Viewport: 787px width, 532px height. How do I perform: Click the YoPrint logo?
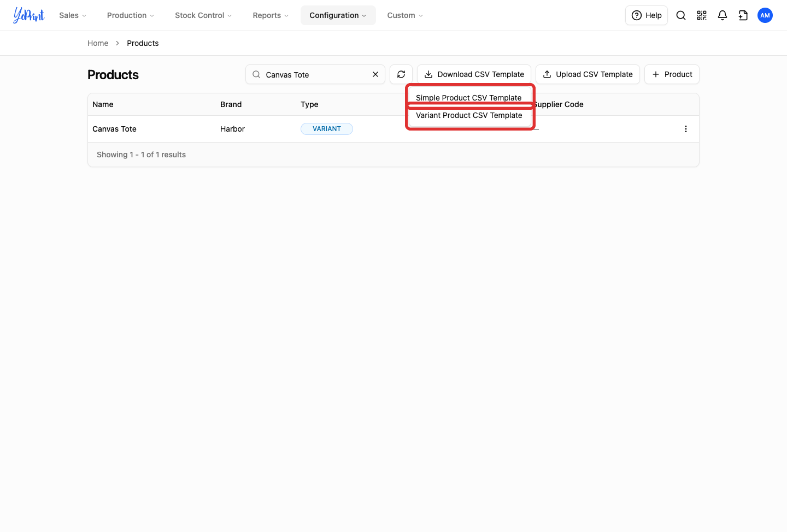29,15
